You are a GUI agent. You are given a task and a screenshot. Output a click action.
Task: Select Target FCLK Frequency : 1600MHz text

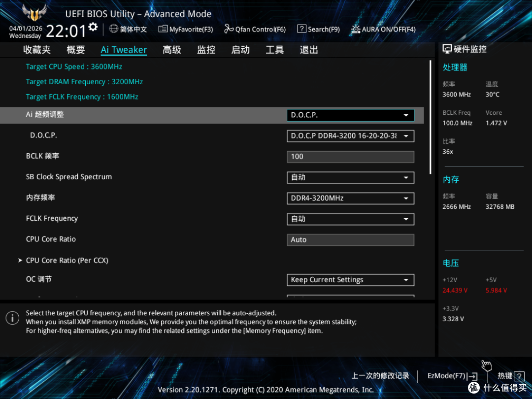point(82,97)
